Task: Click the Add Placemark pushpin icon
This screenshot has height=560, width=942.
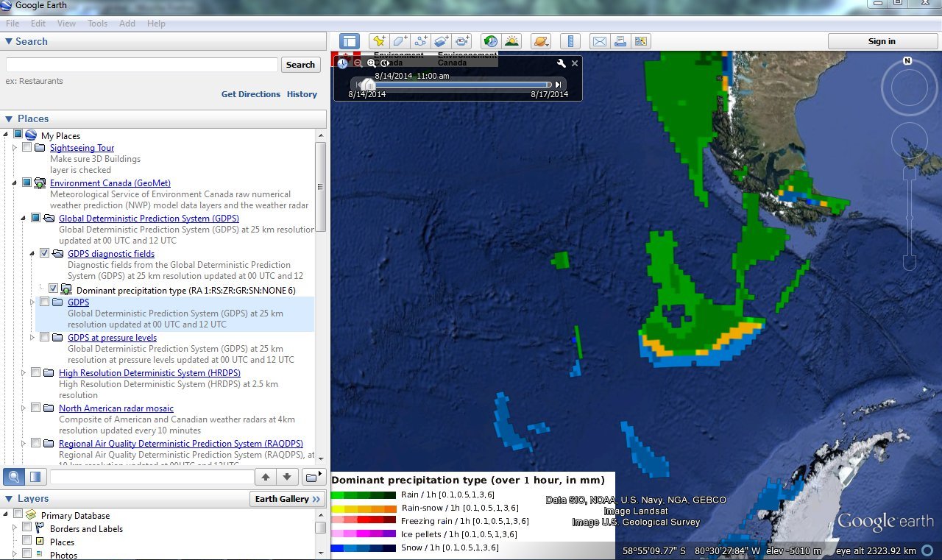Action: (x=378, y=41)
